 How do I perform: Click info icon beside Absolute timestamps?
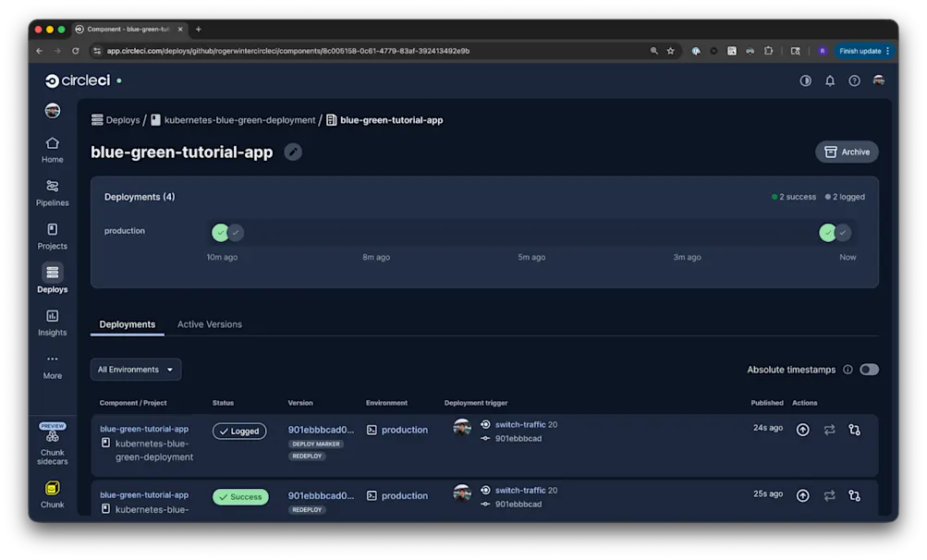point(848,370)
